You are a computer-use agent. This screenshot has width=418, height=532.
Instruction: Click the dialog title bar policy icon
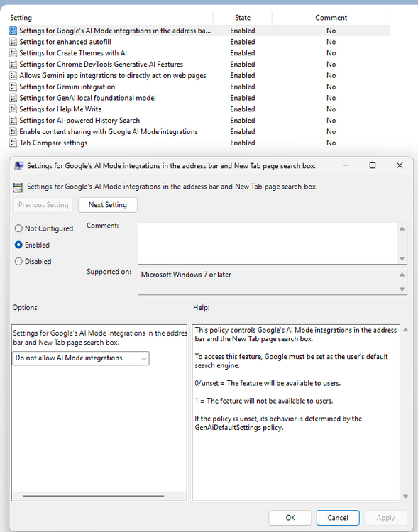click(x=18, y=165)
